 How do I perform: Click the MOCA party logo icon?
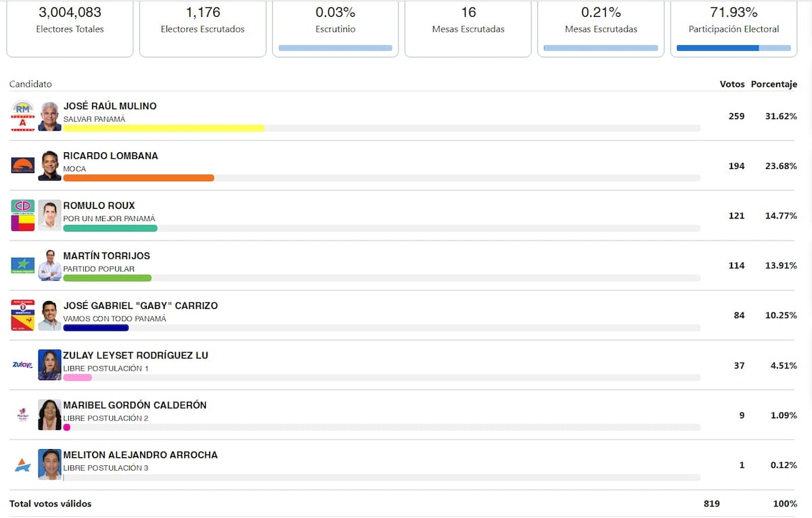[x=23, y=166]
